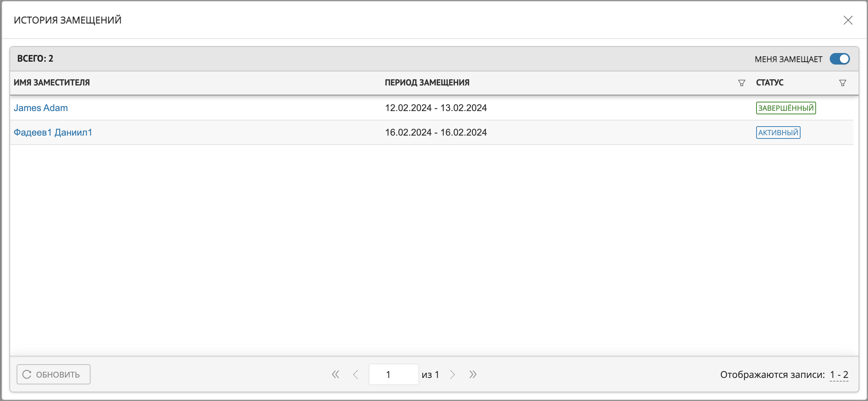This screenshot has width=868, height=401.
Task: Open James Adam substitution details
Action: coord(40,108)
